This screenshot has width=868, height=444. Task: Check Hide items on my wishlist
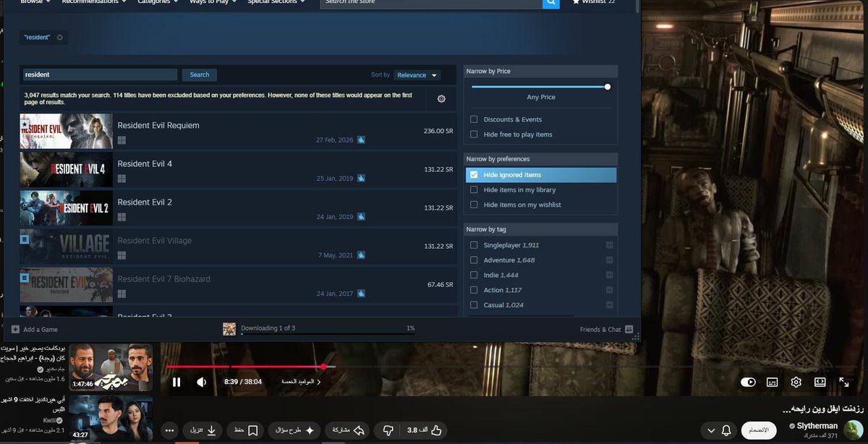[x=474, y=205]
